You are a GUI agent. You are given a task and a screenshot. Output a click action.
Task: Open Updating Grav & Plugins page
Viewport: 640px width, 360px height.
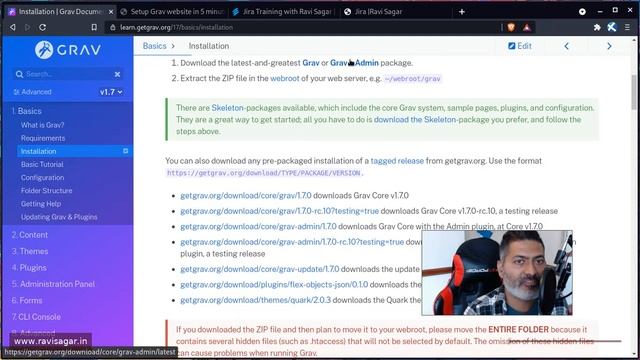click(x=59, y=217)
